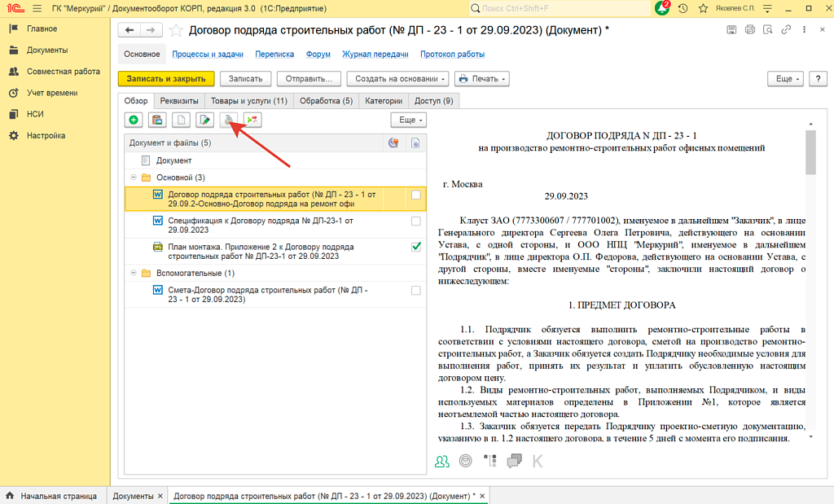This screenshot has width=834, height=504.
Task: Open the chat bubbles icon below the preview
Action: pyautogui.click(x=514, y=462)
